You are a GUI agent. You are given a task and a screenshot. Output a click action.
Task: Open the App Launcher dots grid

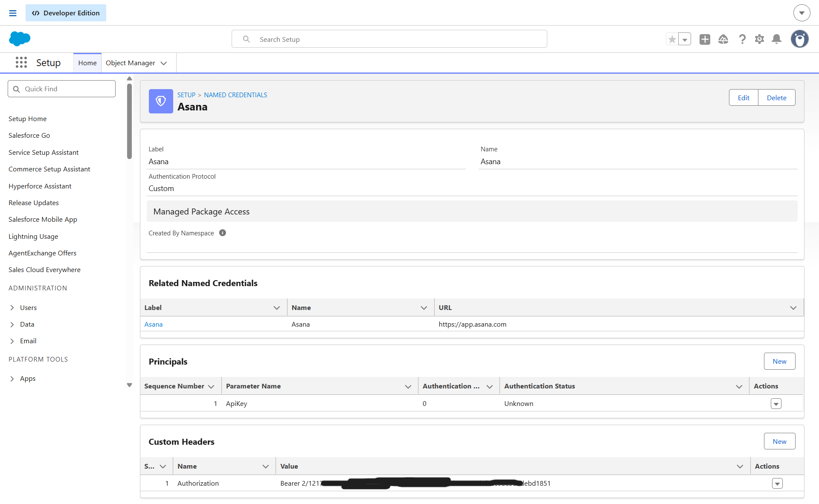21,63
